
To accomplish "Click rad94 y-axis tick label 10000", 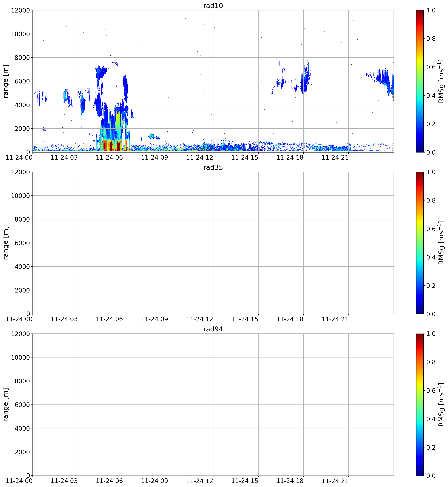I will pos(20,357).
